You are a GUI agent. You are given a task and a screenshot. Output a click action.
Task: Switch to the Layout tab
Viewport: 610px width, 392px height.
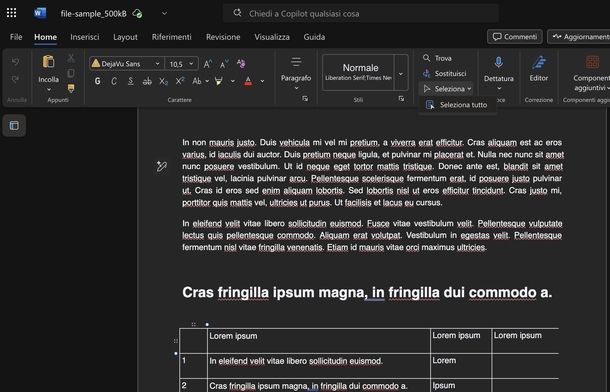pos(125,37)
